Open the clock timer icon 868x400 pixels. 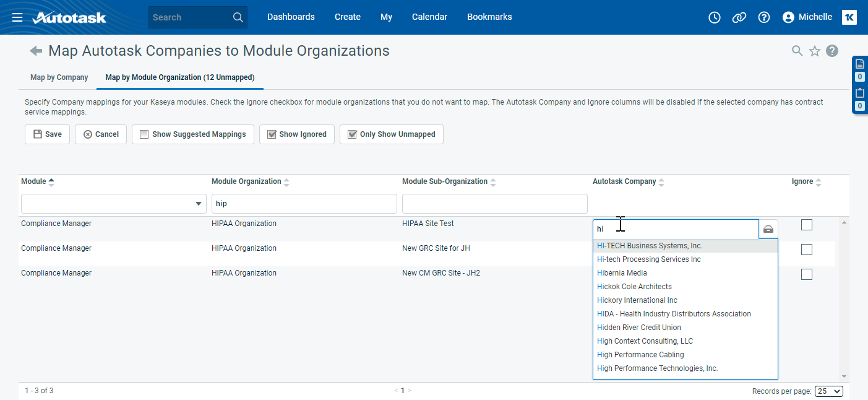tap(715, 17)
